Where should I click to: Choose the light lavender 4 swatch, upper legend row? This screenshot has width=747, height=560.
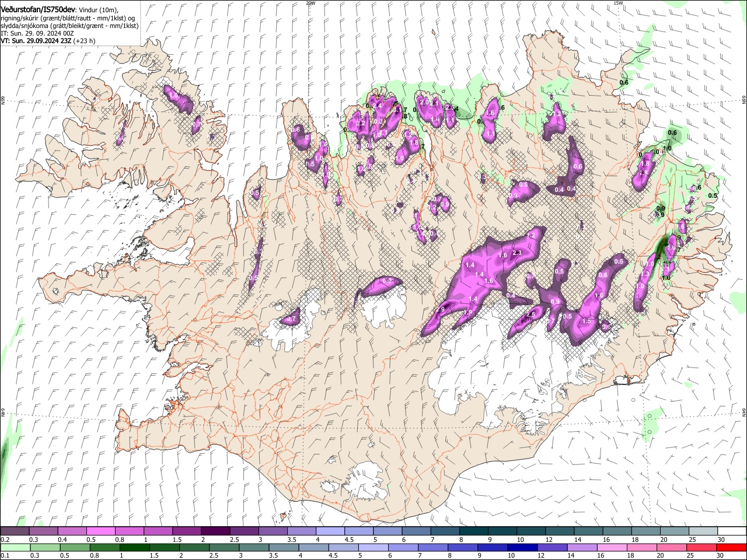point(330,531)
